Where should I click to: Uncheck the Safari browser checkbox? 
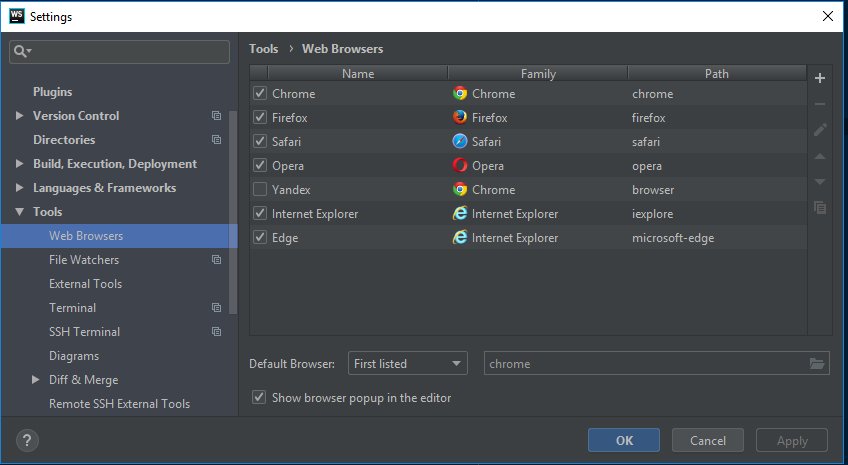coord(260,141)
